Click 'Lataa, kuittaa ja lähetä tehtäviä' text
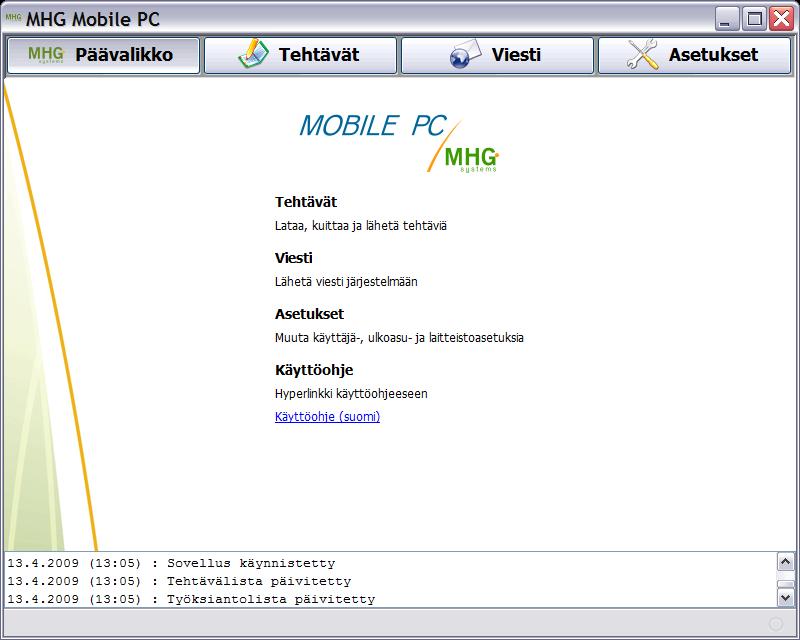 point(361,226)
